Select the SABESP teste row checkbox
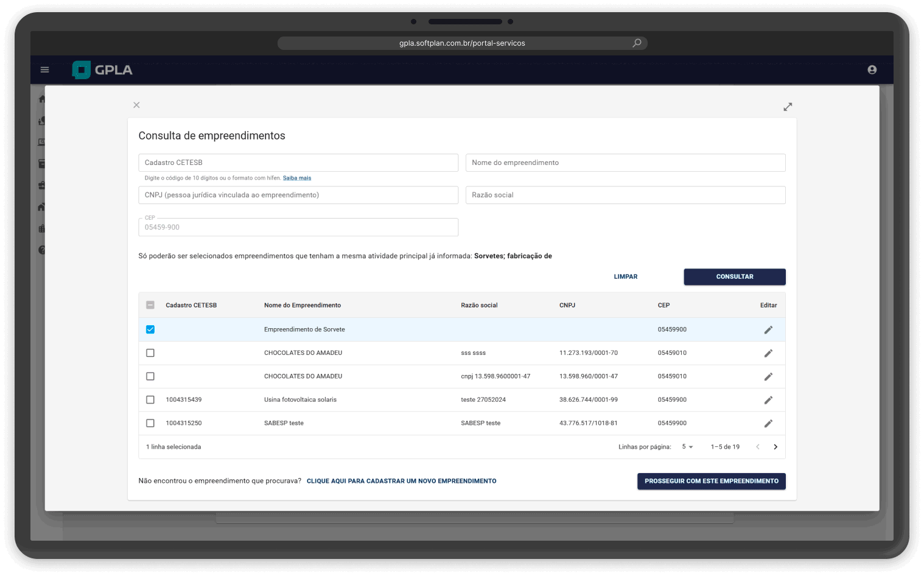The image size is (924, 576). (x=150, y=423)
